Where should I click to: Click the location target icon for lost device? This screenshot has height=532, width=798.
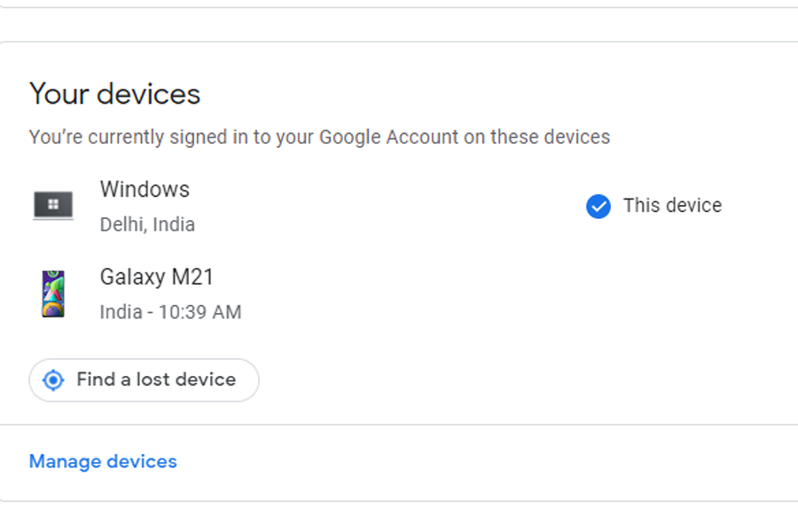coord(54,380)
